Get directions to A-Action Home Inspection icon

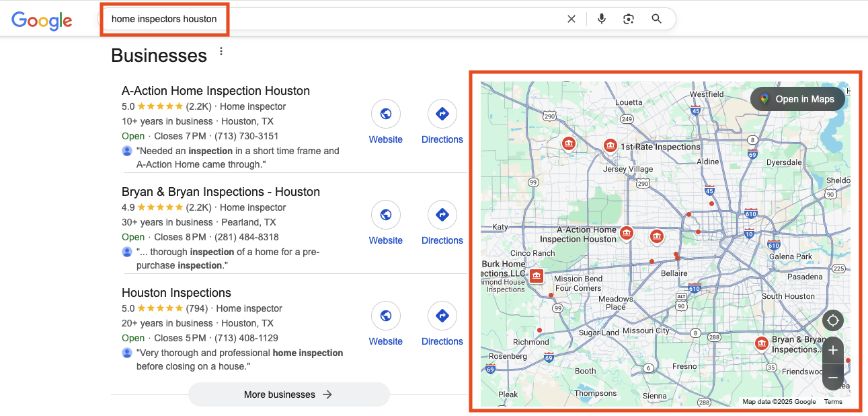[442, 114]
